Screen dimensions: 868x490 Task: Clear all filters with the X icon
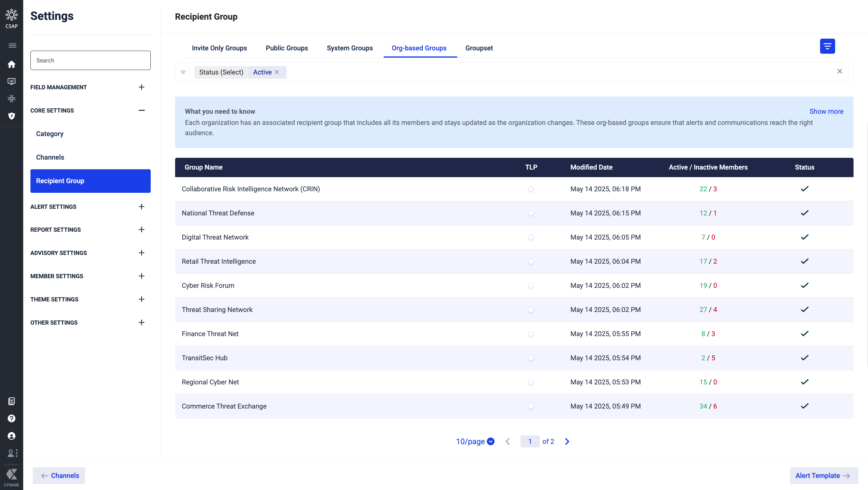pos(839,71)
